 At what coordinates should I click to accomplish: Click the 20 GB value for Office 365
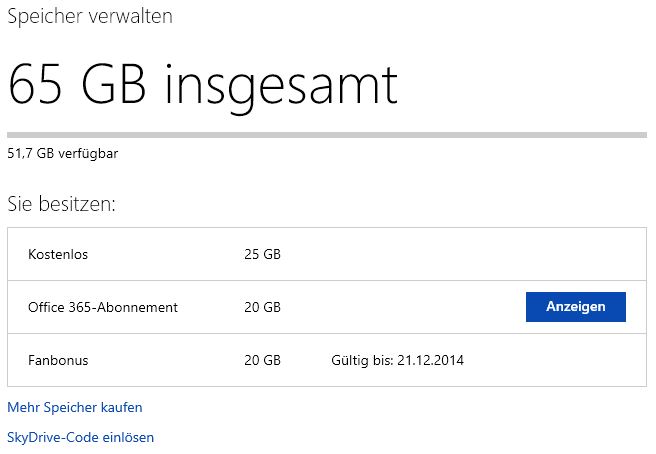[x=262, y=307]
